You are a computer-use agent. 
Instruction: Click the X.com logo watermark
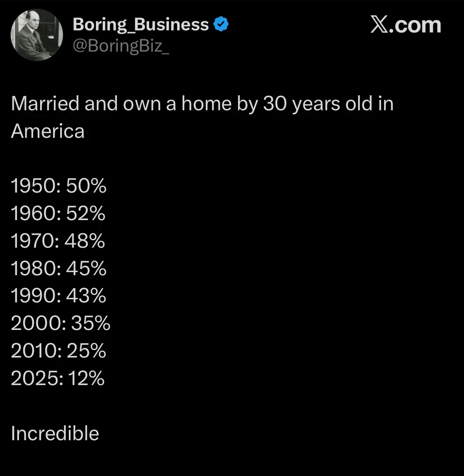[406, 25]
